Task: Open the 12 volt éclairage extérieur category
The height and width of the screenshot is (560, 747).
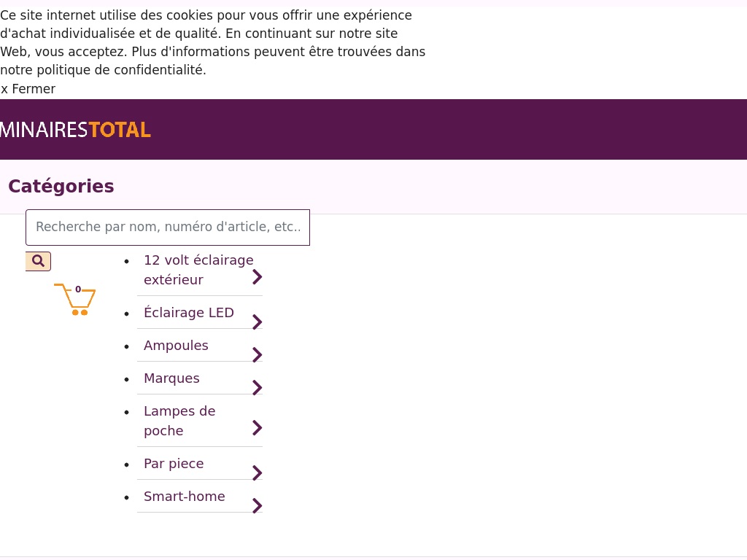Action: pyautogui.click(x=198, y=270)
